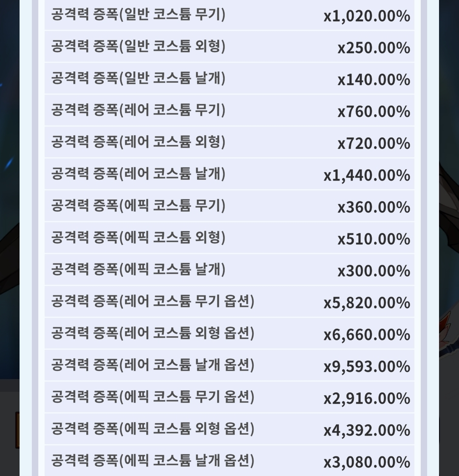This screenshot has height=476, width=459.
Task: Click the x6,660.00% multiplier value
Action: (x=367, y=334)
